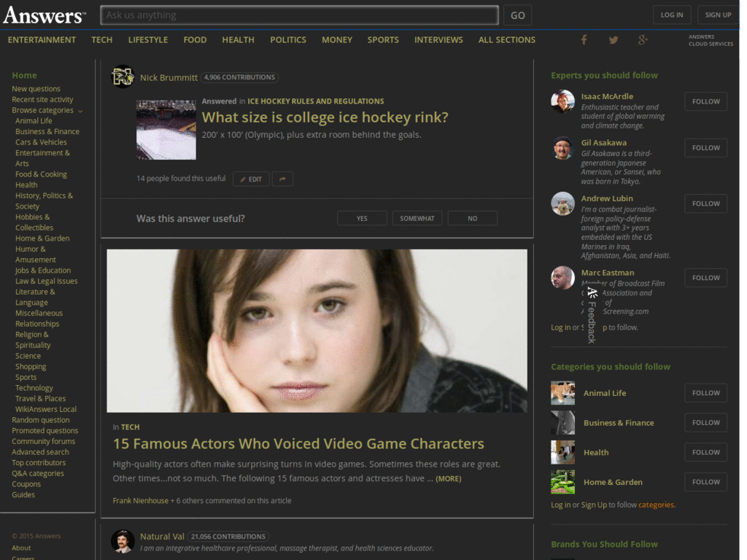Follow the Business & Finance category

coord(706,422)
